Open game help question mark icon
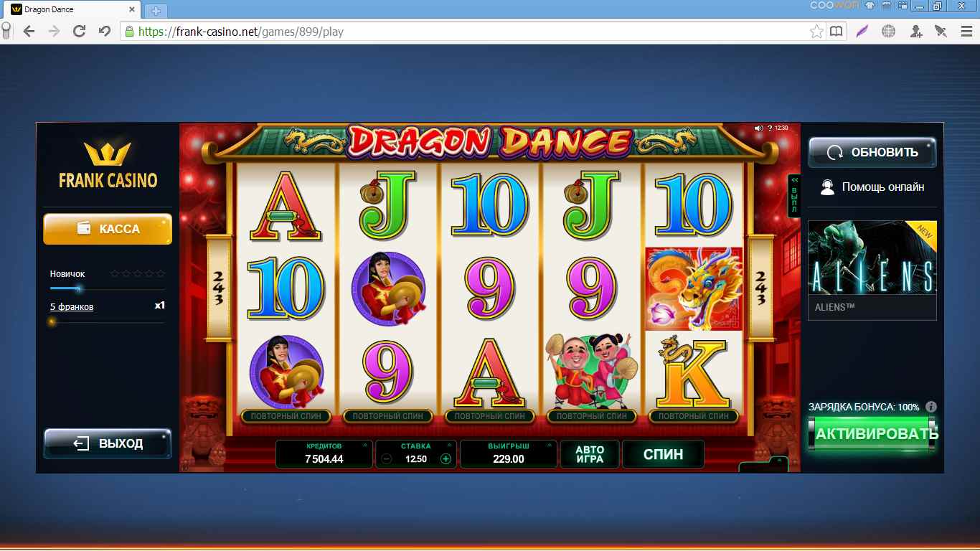This screenshot has height=551, width=980. tap(770, 128)
